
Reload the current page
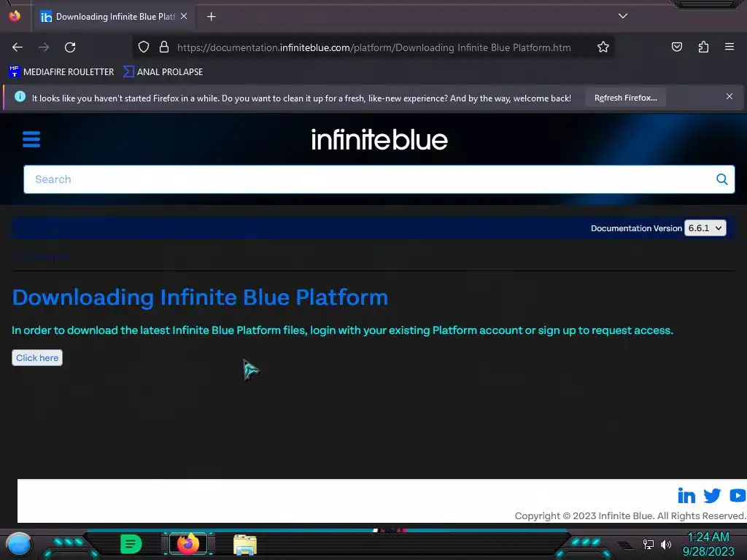coord(70,47)
